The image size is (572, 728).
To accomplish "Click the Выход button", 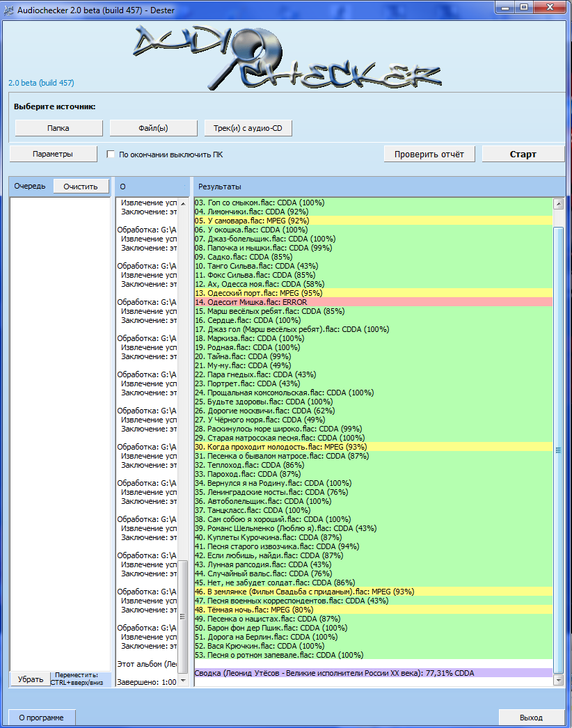I will point(531,718).
